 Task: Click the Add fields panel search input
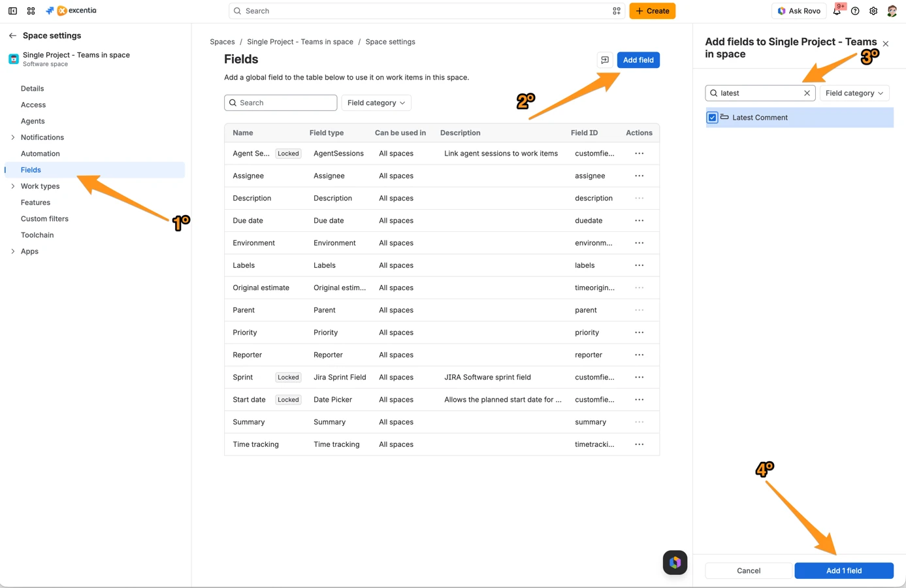click(x=760, y=93)
